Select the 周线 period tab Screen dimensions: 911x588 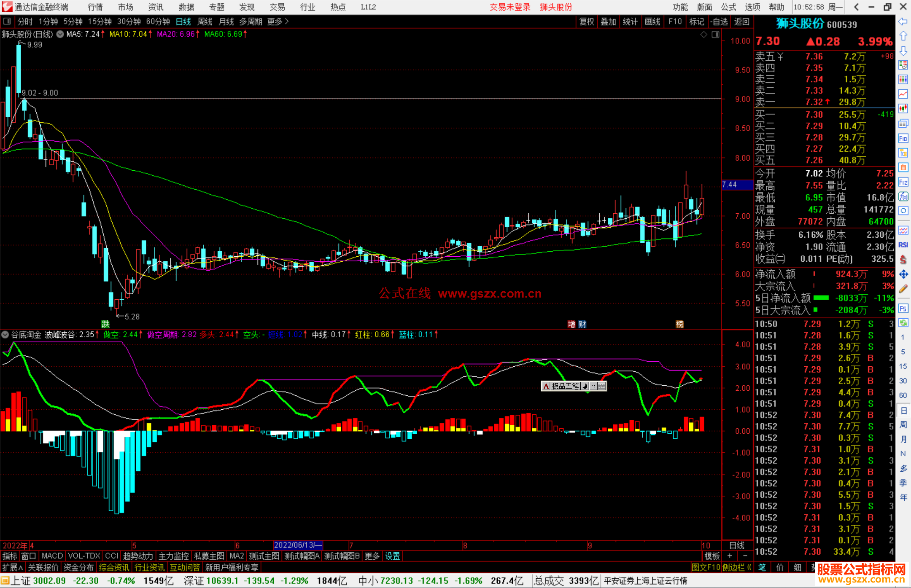pyautogui.click(x=205, y=21)
